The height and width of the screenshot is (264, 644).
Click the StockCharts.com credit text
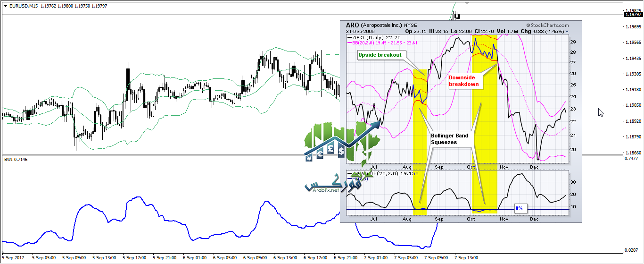547,25
